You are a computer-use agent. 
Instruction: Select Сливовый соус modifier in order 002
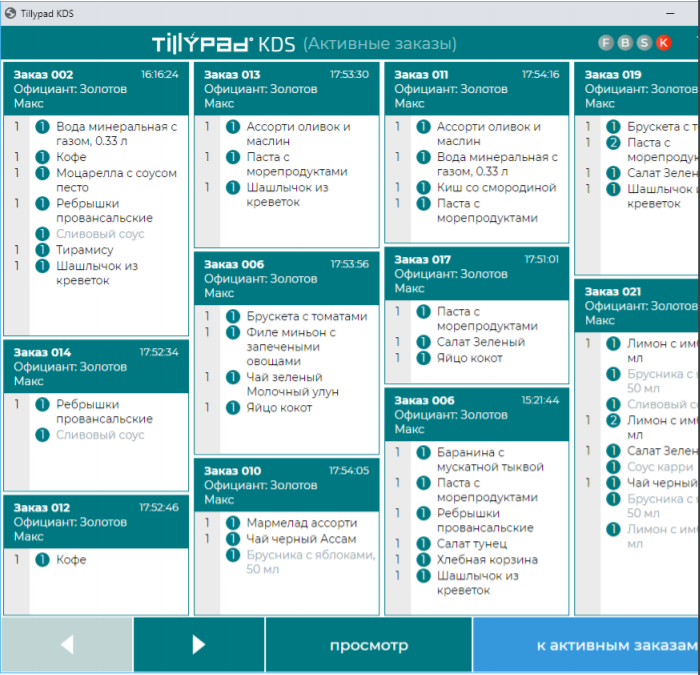tap(100, 233)
